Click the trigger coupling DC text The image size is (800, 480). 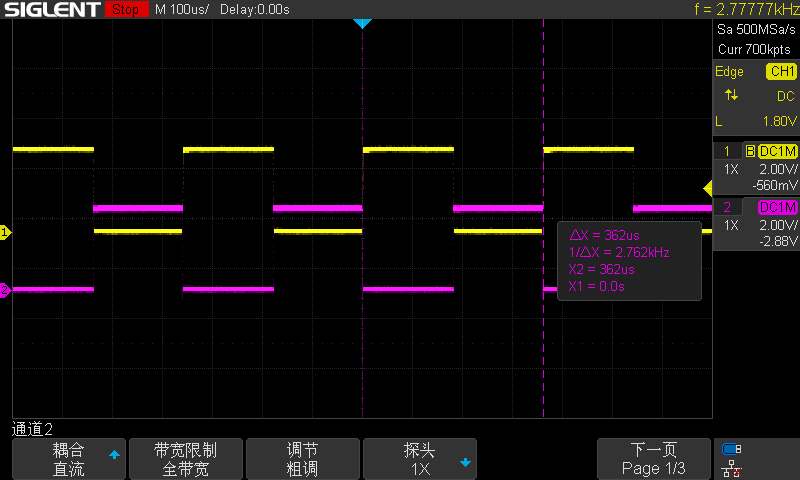click(785, 96)
